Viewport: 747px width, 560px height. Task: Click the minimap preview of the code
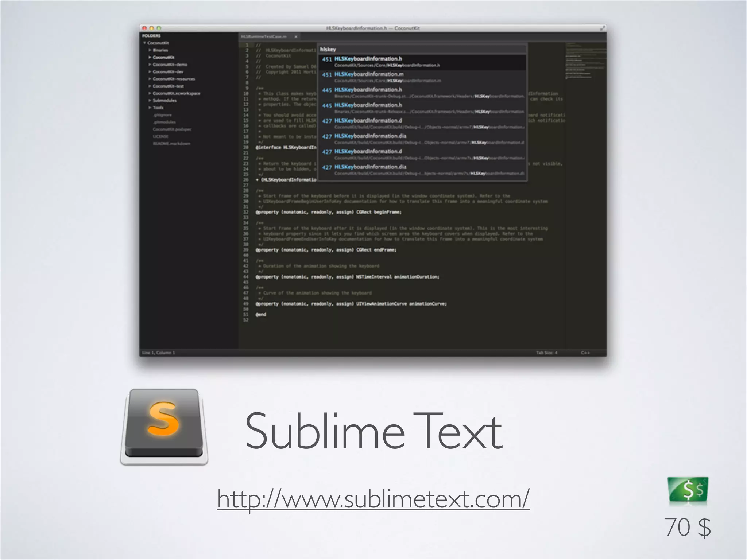tap(585, 60)
